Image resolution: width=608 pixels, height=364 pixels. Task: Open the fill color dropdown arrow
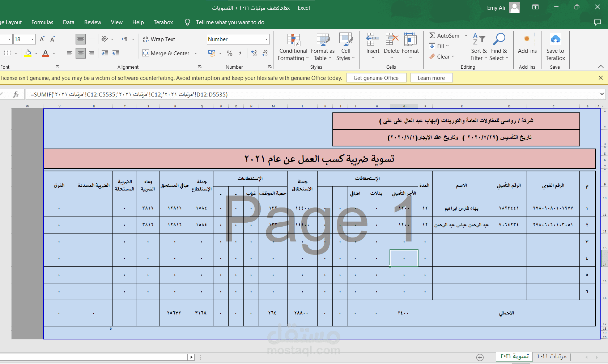pyautogui.click(x=36, y=53)
